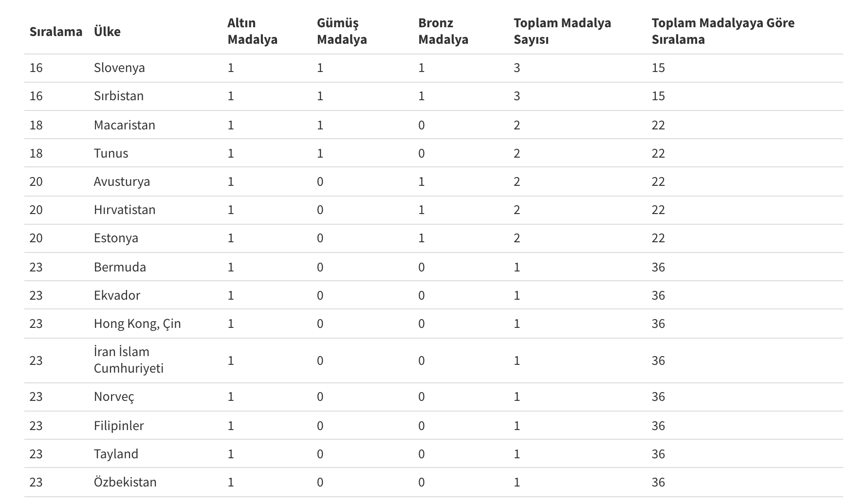
Task: Click the Hong Kong, Çin cell
Action: pyautogui.click(x=137, y=324)
